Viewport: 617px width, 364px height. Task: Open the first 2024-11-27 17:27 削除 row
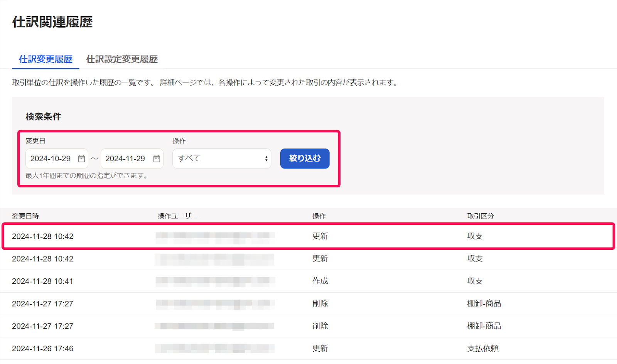click(x=42, y=304)
